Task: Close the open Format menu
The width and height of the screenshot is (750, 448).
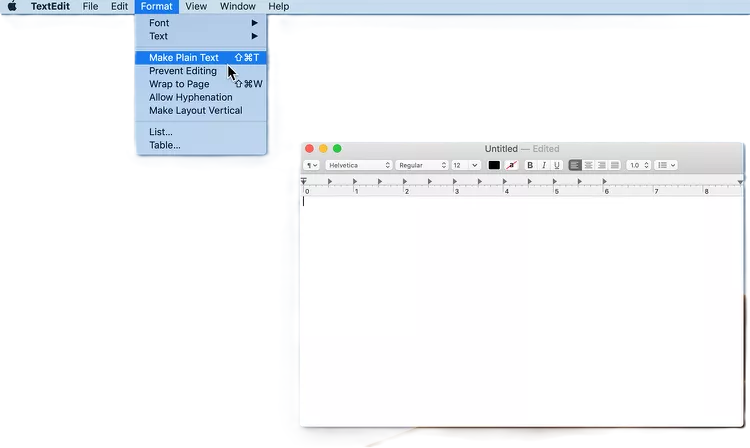Action: click(156, 6)
